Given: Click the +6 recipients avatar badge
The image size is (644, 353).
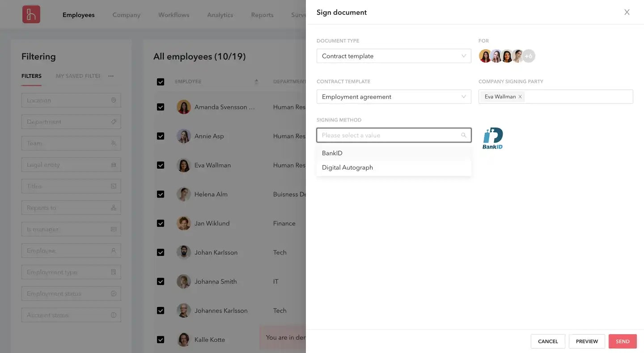Looking at the screenshot, I should [x=529, y=56].
